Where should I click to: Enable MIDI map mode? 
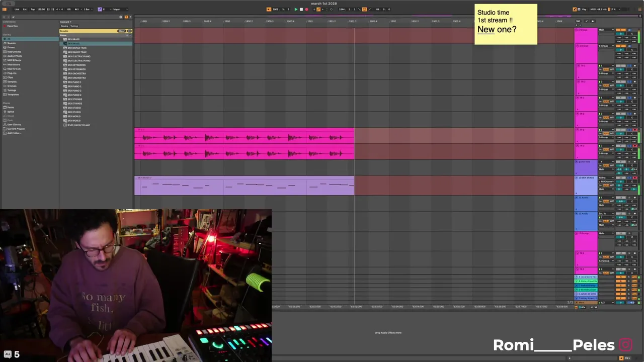pos(593,9)
